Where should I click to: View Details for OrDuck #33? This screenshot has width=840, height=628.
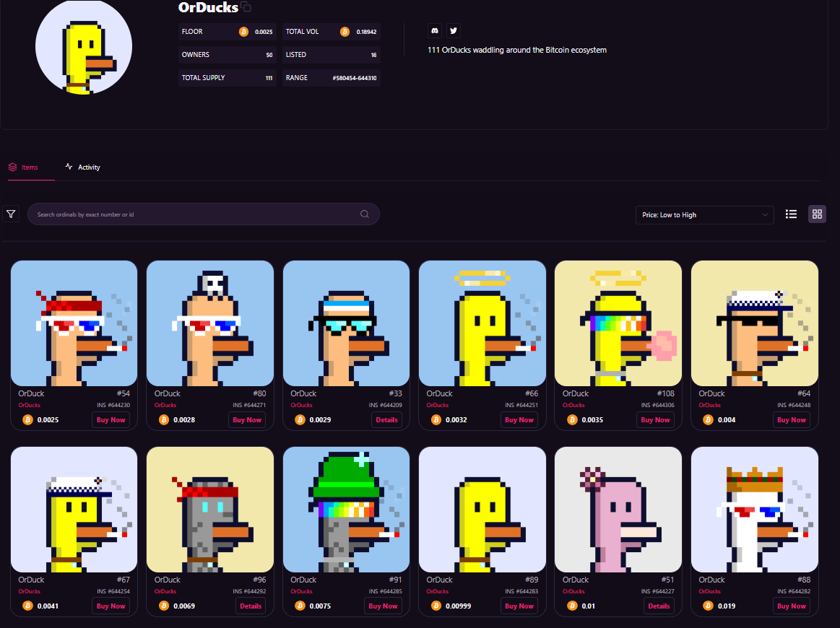(387, 419)
